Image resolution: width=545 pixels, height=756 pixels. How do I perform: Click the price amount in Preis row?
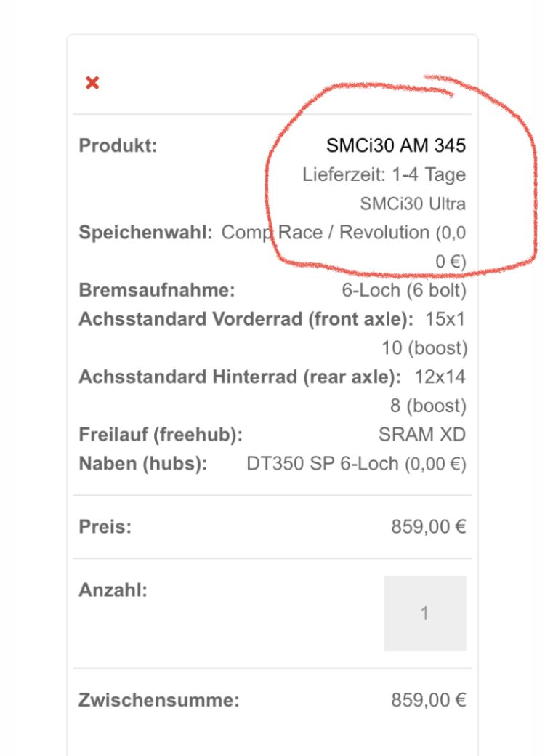[x=429, y=527]
